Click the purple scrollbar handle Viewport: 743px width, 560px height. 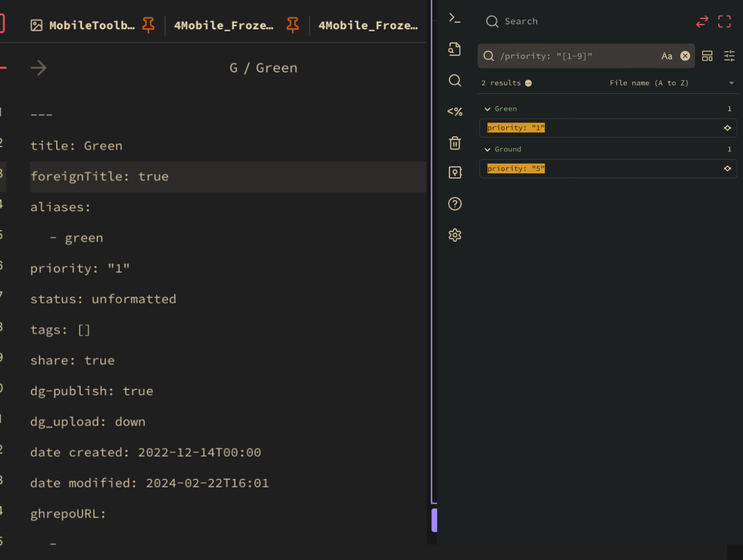(434, 520)
